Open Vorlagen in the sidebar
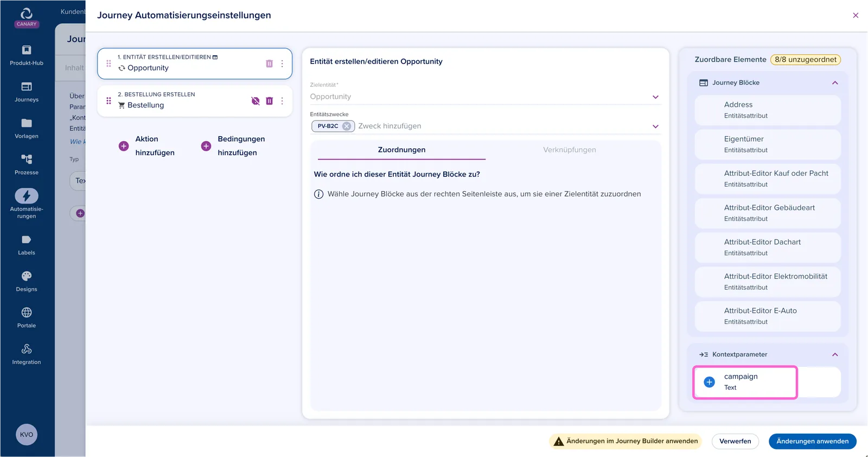Image resolution: width=868 pixels, height=457 pixels. (27, 129)
